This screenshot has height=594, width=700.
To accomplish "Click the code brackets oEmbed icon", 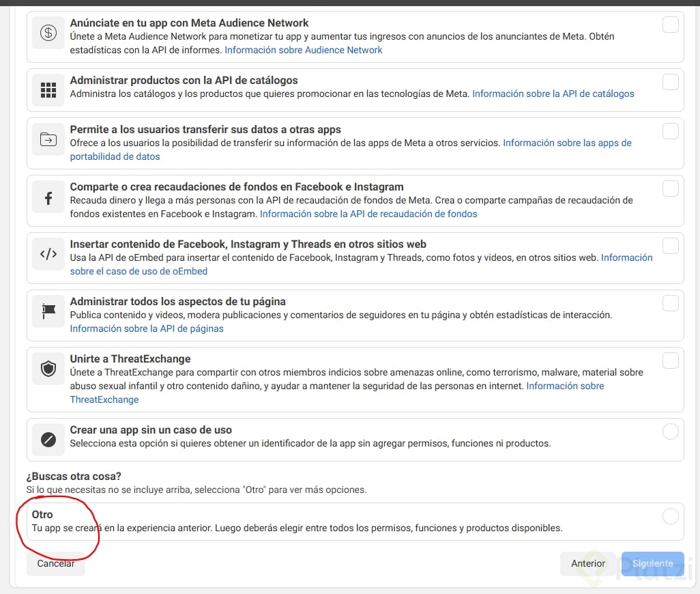I will tap(48, 254).
